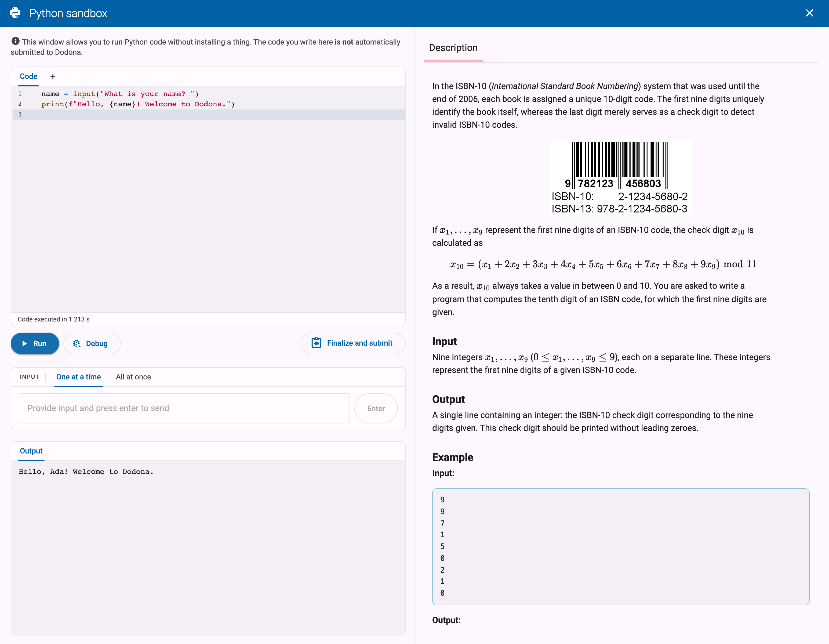Click the 'Code executed in 1.213 s' status text
This screenshot has height=644, width=829.
53,319
